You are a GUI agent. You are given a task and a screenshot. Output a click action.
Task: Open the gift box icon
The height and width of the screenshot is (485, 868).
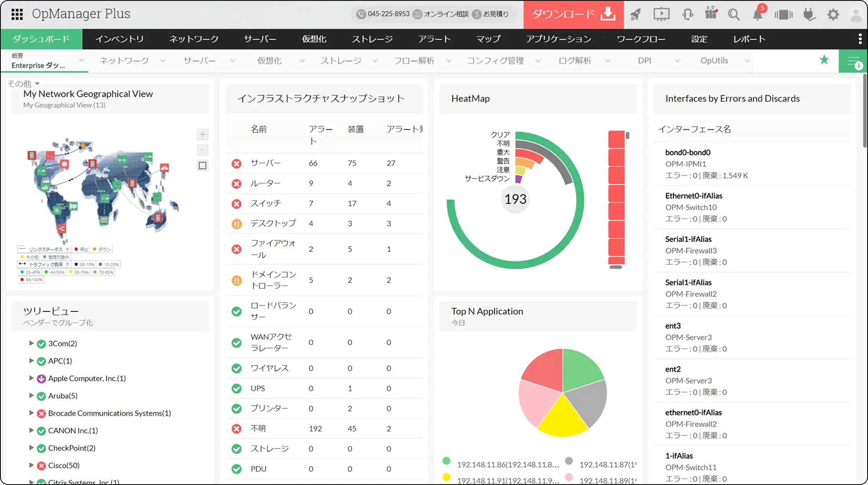pyautogui.click(x=711, y=14)
